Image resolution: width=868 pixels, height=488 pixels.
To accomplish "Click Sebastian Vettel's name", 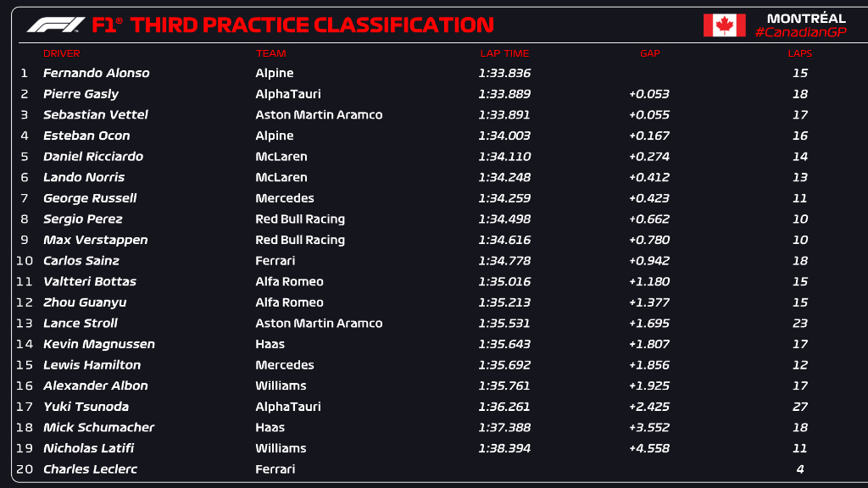I will [96, 114].
